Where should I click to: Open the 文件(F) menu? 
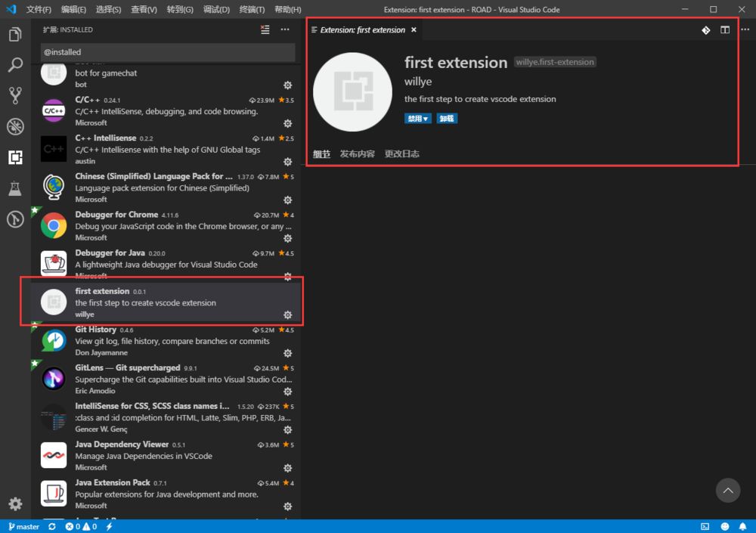(x=39, y=10)
